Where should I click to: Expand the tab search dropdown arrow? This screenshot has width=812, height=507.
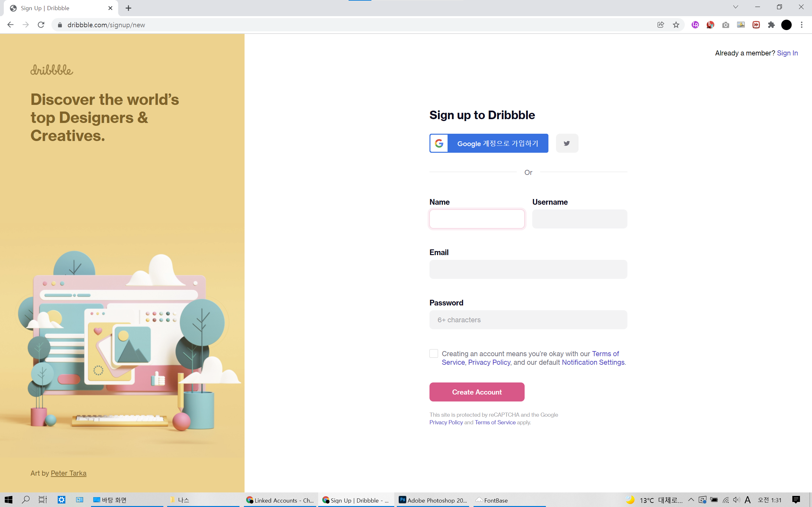[736, 7]
